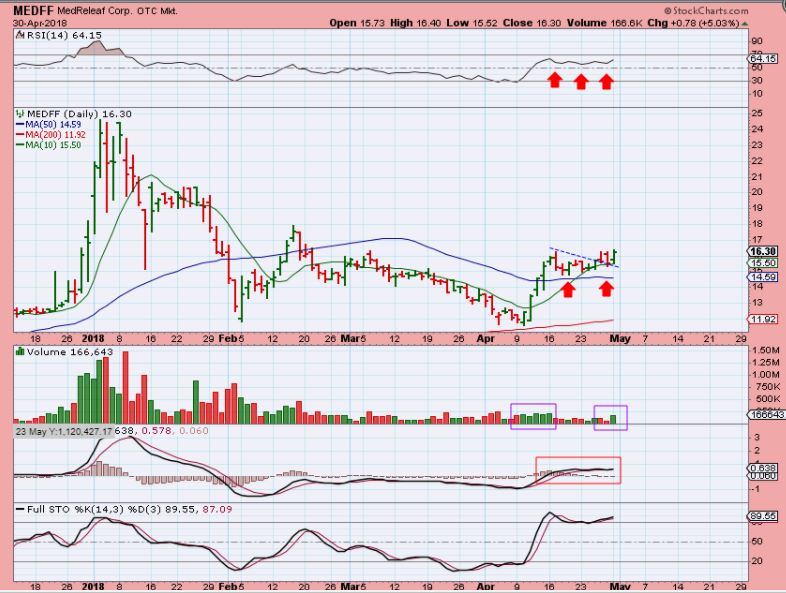Click the 11.92 price tag on right axis

click(x=762, y=319)
